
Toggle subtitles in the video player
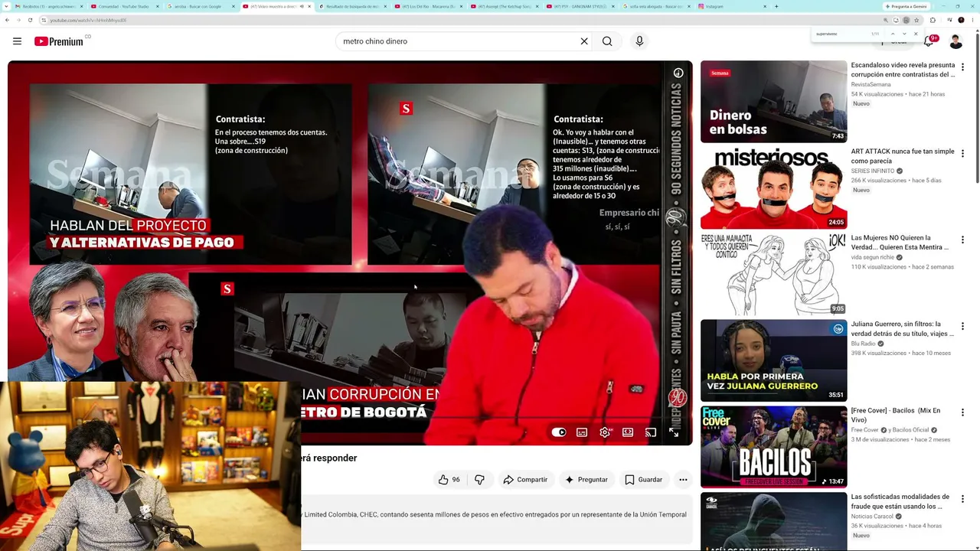582,432
